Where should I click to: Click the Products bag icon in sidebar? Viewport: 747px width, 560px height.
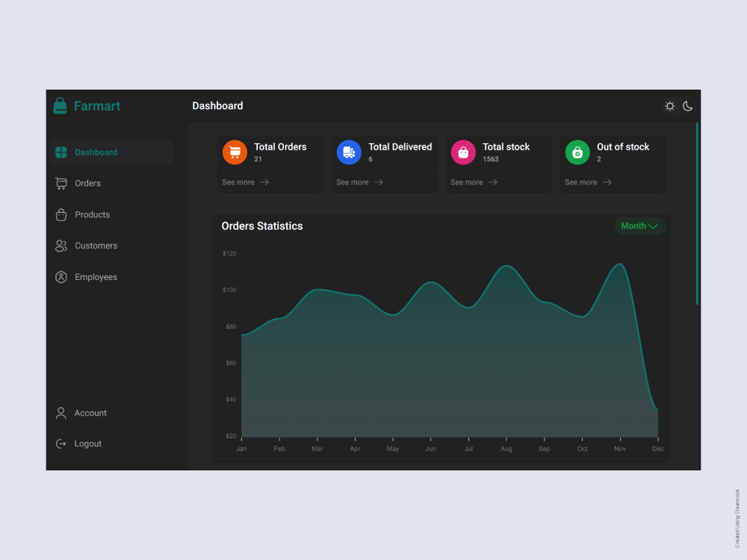pyautogui.click(x=61, y=215)
